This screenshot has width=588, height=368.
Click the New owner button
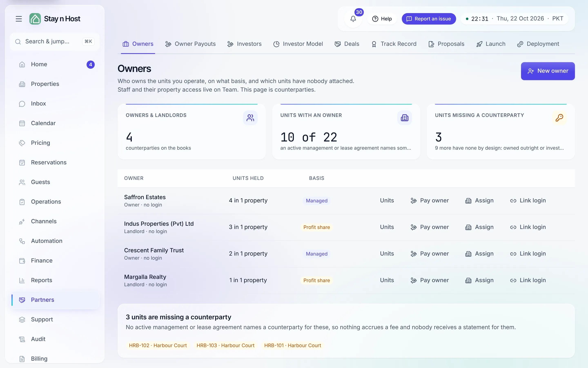pos(548,71)
